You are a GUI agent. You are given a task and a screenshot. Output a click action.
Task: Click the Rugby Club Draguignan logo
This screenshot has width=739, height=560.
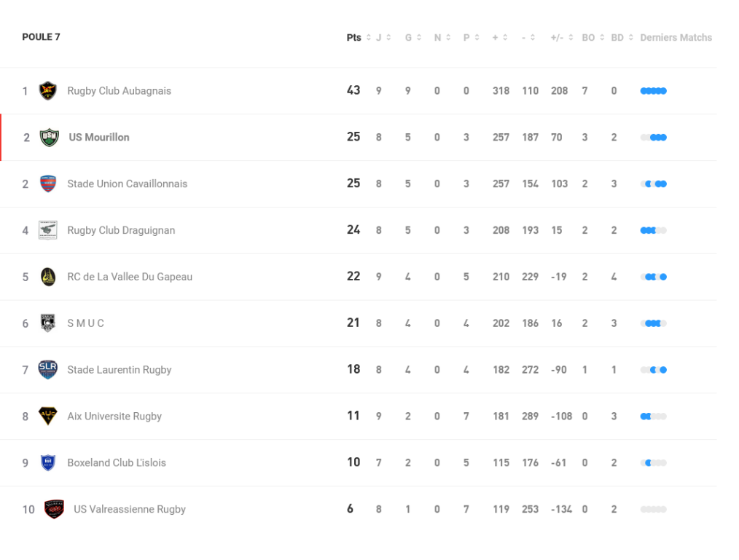coord(48,230)
